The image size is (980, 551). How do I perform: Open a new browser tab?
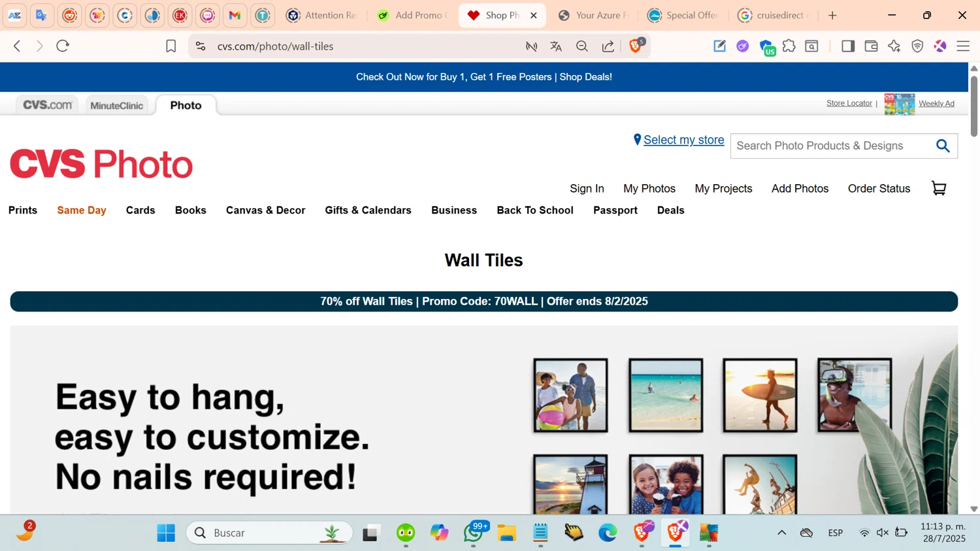click(832, 15)
